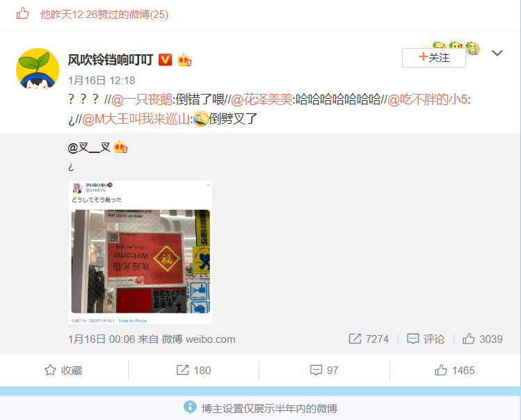Open comments on the original post 评论

pos(426,339)
